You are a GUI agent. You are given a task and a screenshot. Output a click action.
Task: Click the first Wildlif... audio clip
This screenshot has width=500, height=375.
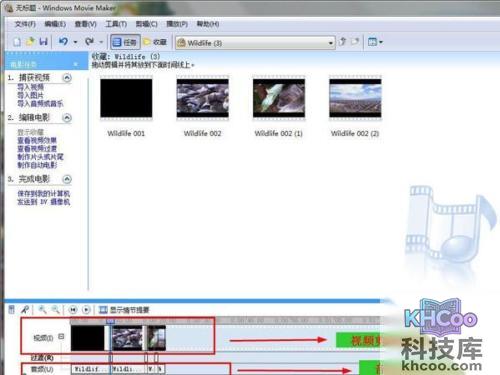90,369
